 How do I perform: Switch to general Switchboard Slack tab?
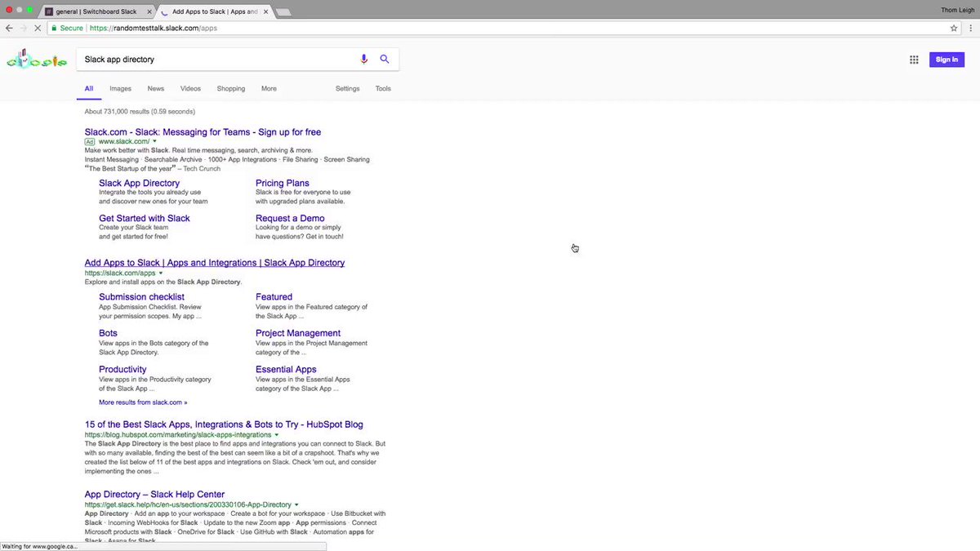click(x=96, y=11)
